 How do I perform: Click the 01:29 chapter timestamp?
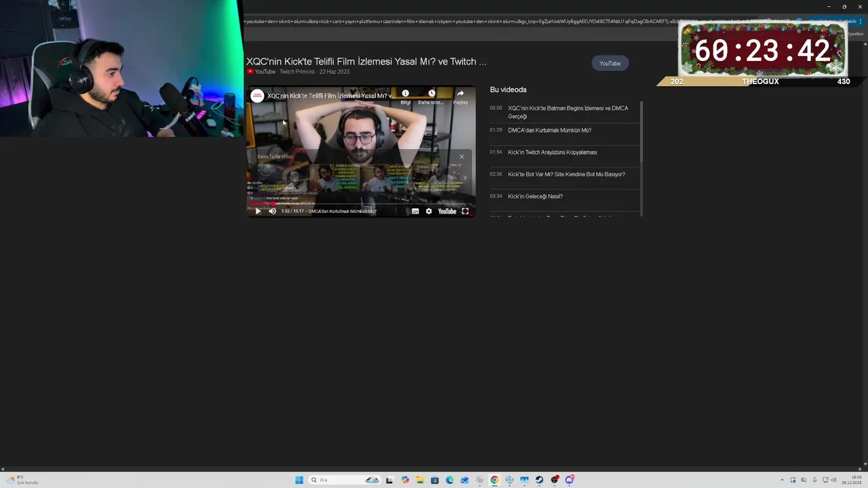pyautogui.click(x=496, y=130)
